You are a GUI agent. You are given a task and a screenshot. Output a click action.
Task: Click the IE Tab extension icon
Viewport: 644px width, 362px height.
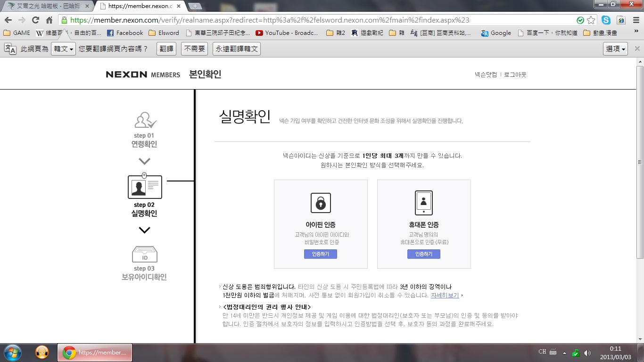click(621, 20)
